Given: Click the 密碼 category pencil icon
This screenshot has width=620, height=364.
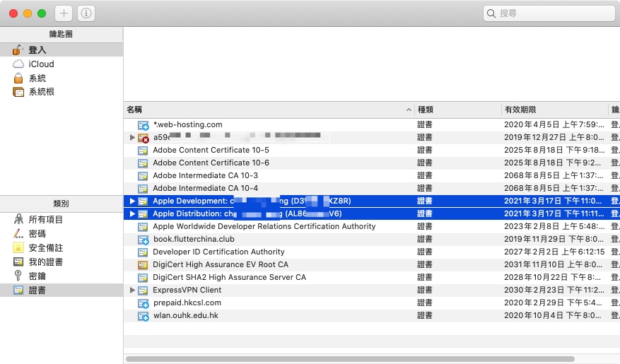Looking at the screenshot, I should click(18, 233).
